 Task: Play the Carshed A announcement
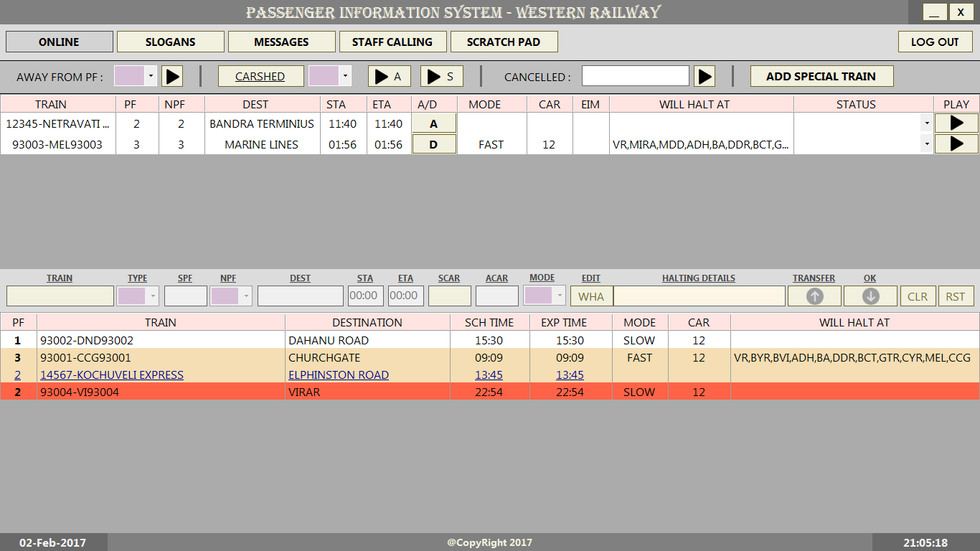(390, 76)
